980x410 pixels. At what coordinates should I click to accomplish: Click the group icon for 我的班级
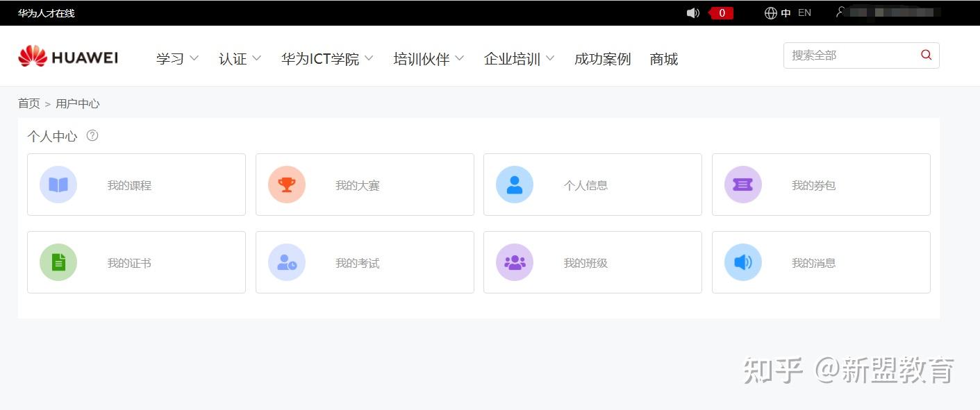tap(515, 262)
